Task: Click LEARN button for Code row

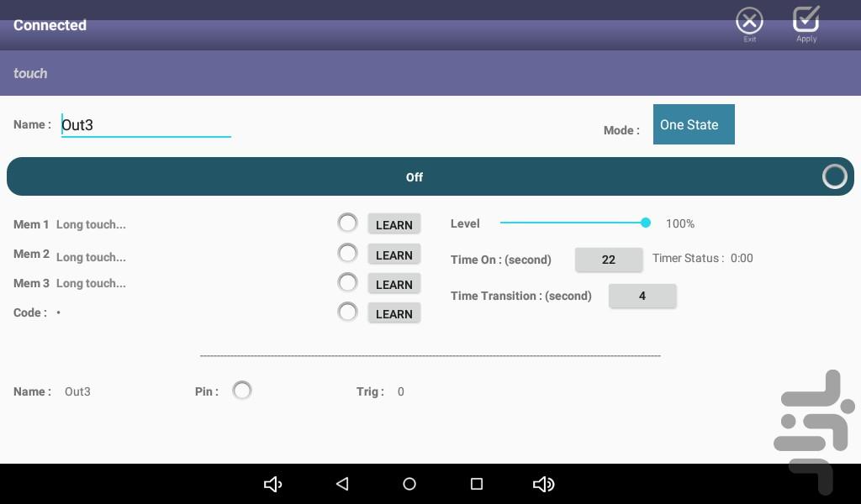Action: pos(394,313)
